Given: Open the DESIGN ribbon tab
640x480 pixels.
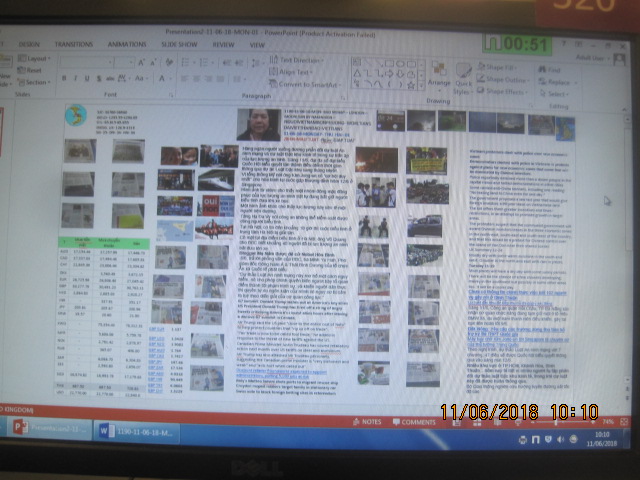Looking at the screenshot, I should coord(29,44).
